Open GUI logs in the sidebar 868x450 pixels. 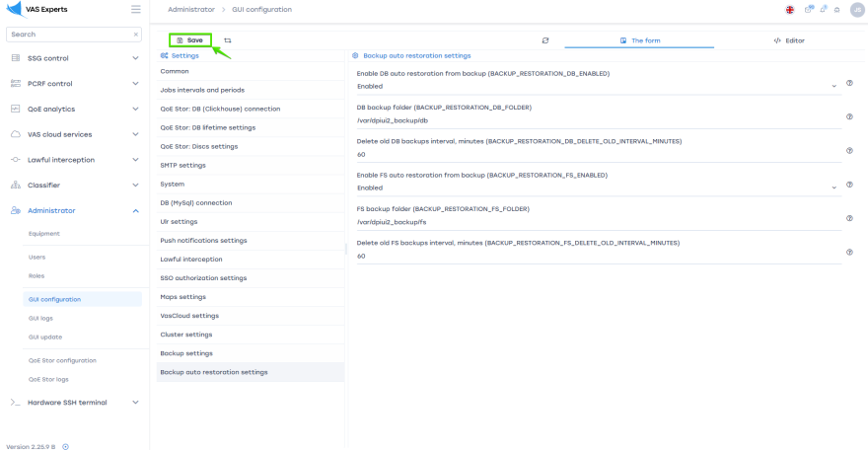[40, 319]
